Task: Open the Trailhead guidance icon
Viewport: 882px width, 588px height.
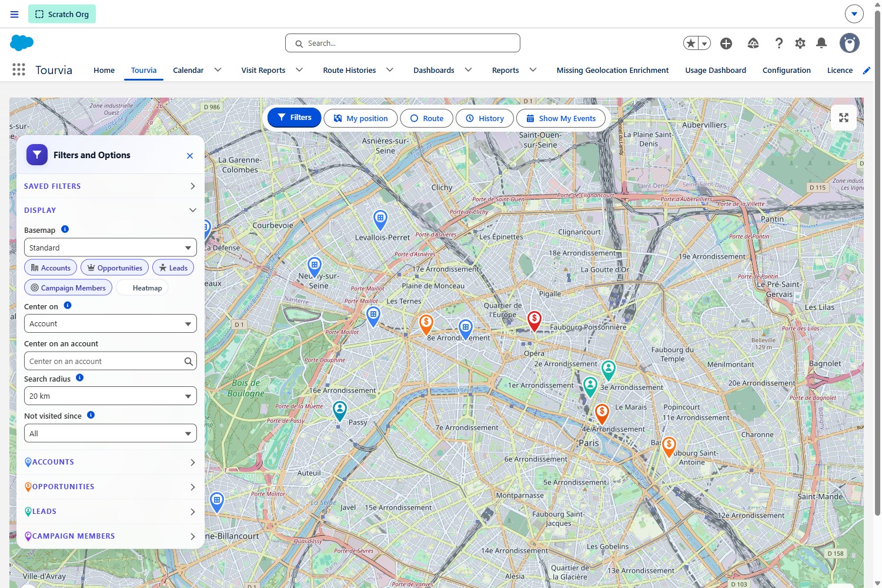Action: pyautogui.click(x=753, y=43)
